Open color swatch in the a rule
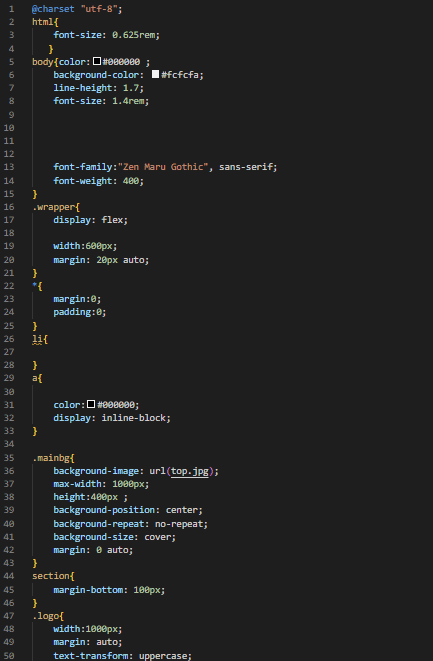This screenshot has width=433, height=661. (x=91, y=404)
